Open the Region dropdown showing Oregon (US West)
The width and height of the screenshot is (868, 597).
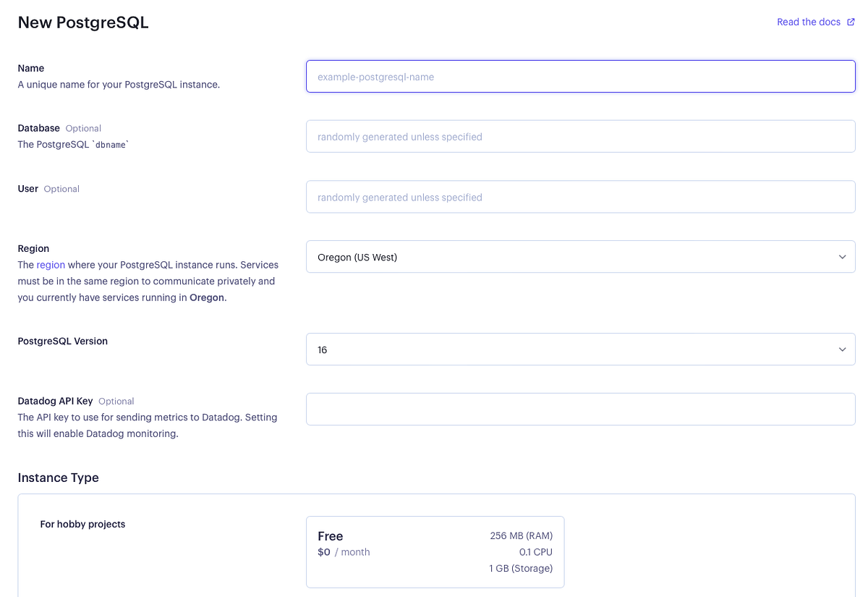point(579,256)
